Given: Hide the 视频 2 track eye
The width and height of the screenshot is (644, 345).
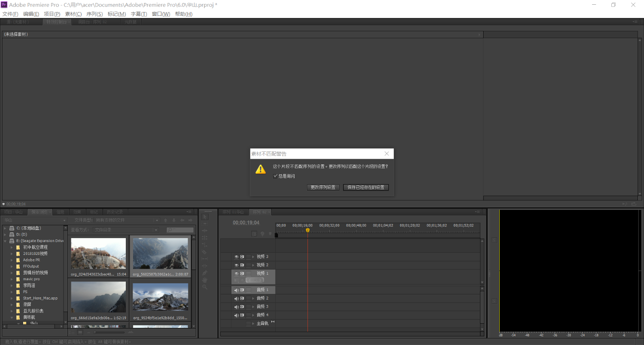Looking at the screenshot, I should pos(236,265).
